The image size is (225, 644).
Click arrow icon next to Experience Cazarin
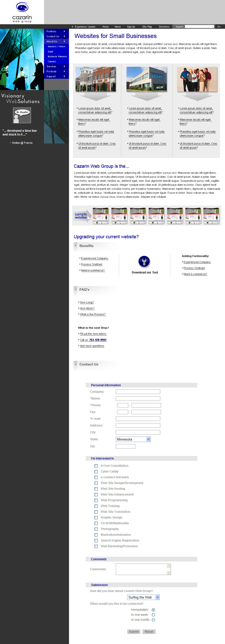73,27
